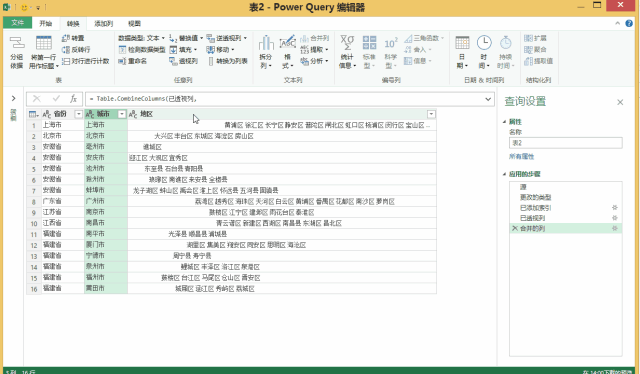640x374 pixels.
Task: Click 提取值 (Extract Values)
Action: pos(538,61)
